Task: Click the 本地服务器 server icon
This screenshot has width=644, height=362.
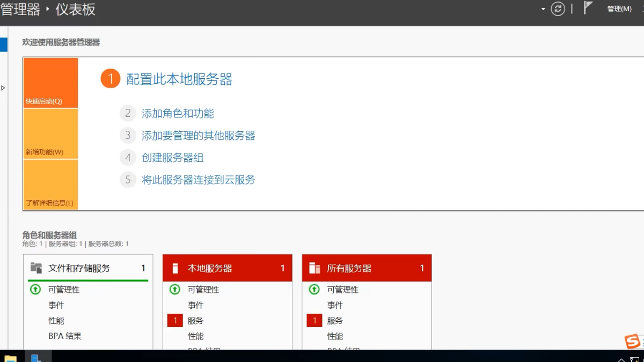Action: (175, 268)
